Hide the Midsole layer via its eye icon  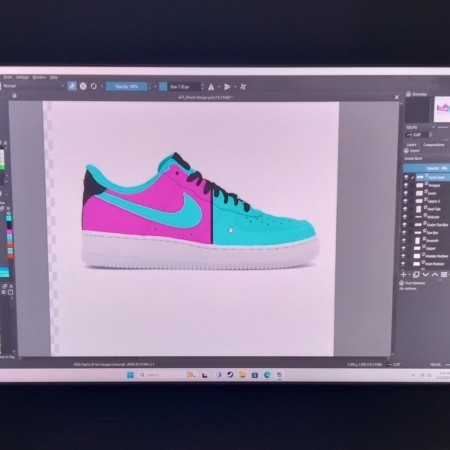coord(406,217)
